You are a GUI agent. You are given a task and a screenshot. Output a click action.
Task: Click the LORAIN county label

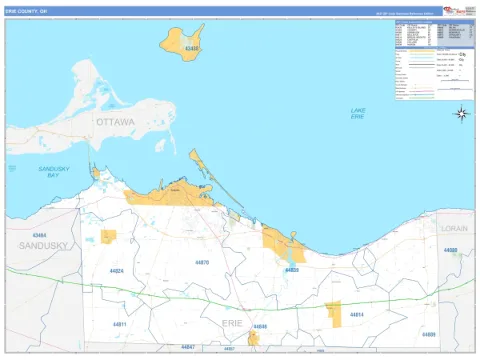click(454, 229)
